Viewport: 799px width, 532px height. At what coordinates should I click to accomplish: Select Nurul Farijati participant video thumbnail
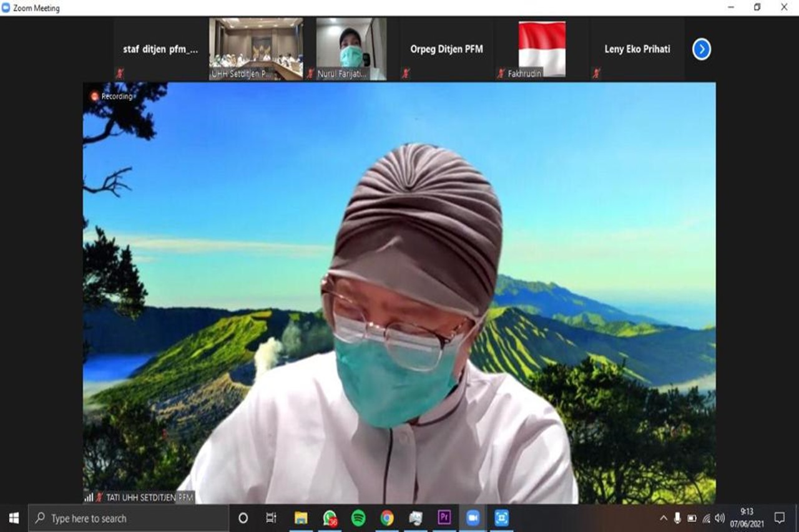coord(351,49)
